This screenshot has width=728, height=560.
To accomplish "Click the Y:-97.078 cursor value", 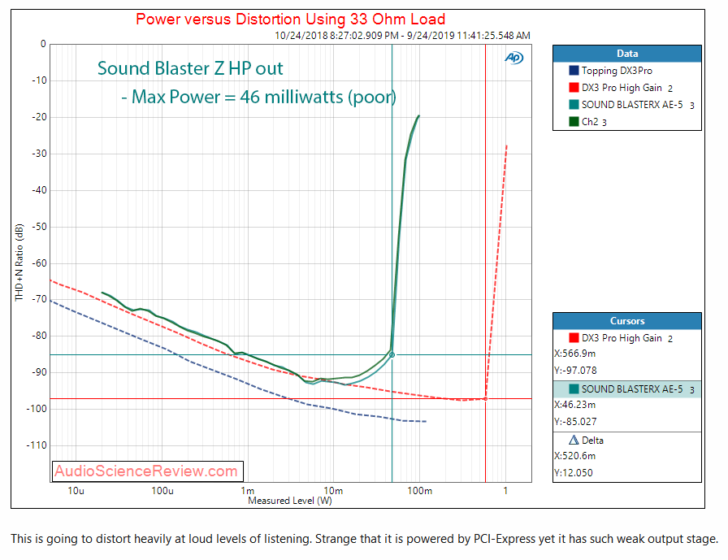I will pos(576,371).
